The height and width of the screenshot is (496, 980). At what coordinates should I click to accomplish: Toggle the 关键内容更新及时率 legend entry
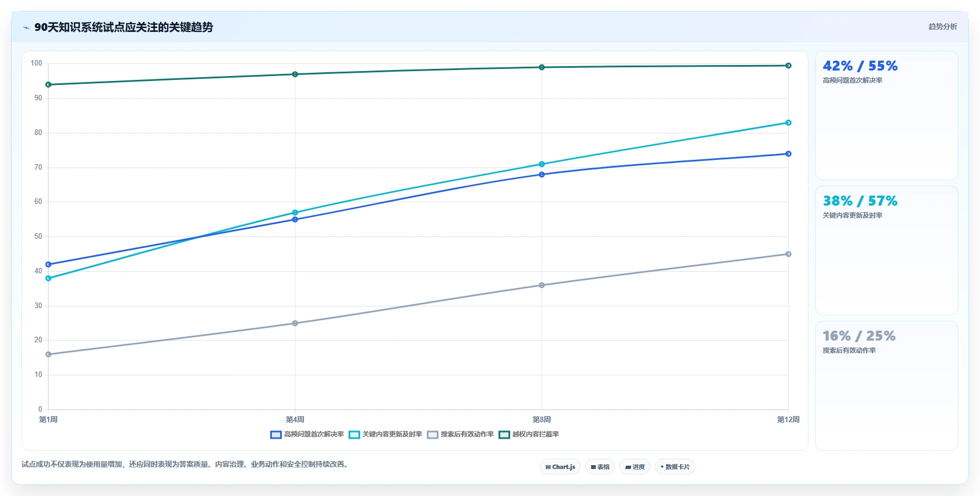coord(385,434)
